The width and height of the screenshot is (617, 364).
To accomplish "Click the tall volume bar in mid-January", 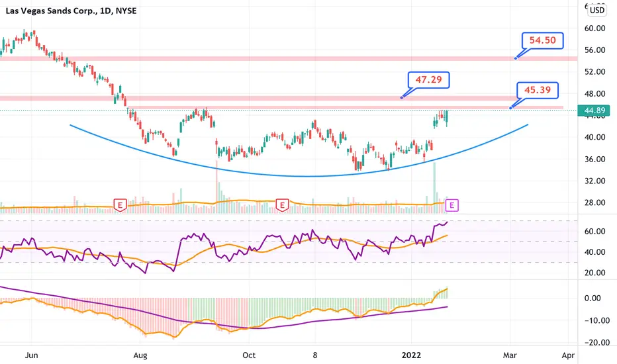I will (434, 188).
